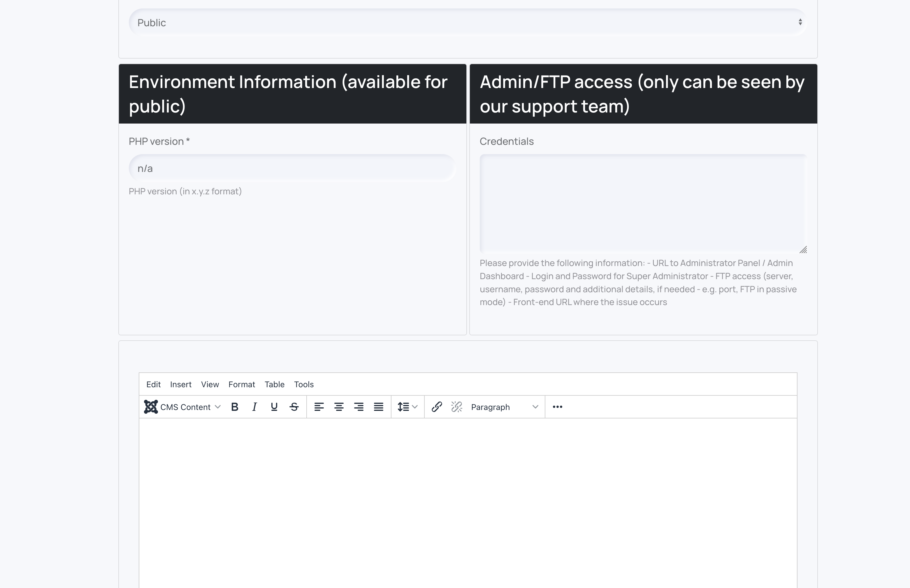Open the Table menu
910x588 pixels.
pos(274,385)
